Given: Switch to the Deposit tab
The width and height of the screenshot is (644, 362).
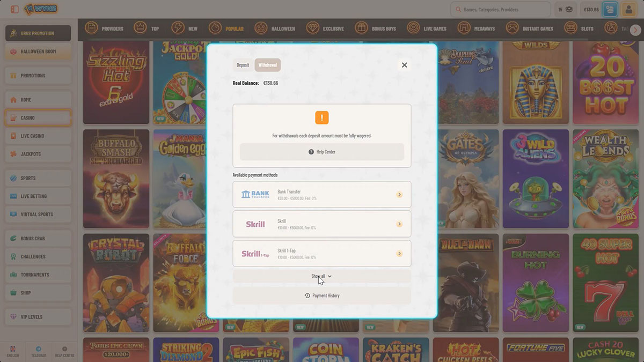Looking at the screenshot, I should [x=243, y=65].
